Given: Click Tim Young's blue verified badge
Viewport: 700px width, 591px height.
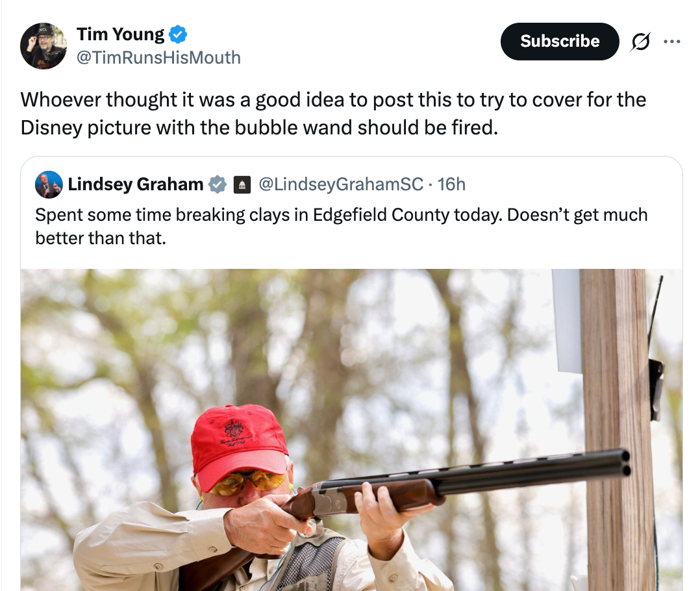Looking at the screenshot, I should coord(178,33).
